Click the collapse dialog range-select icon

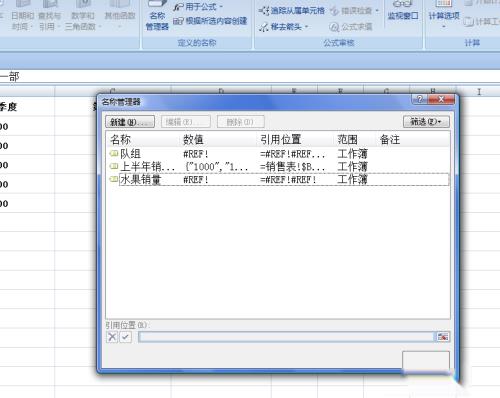(443, 337)
